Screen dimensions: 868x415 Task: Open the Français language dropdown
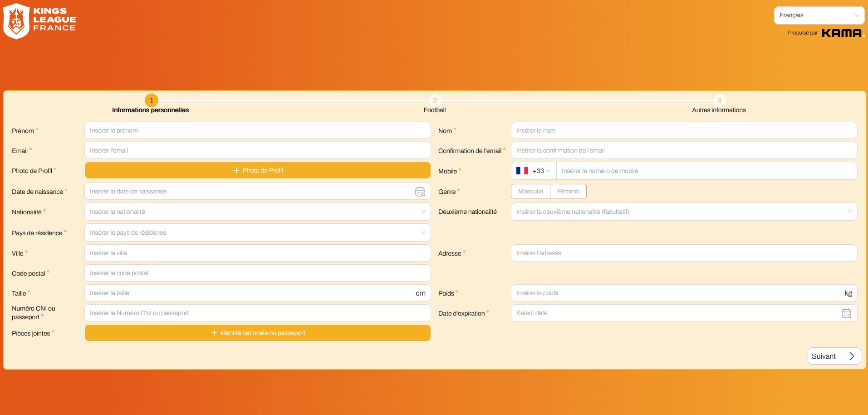click(x=819, y=15)
